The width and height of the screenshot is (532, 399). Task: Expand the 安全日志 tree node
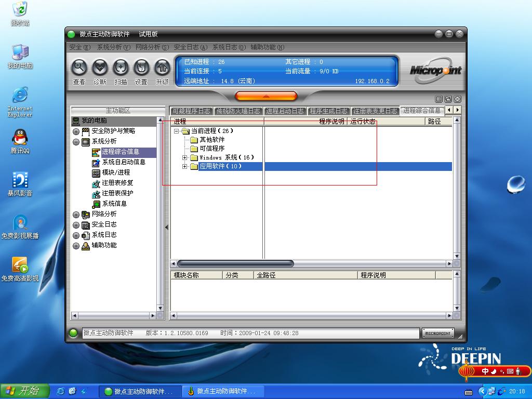76,225
